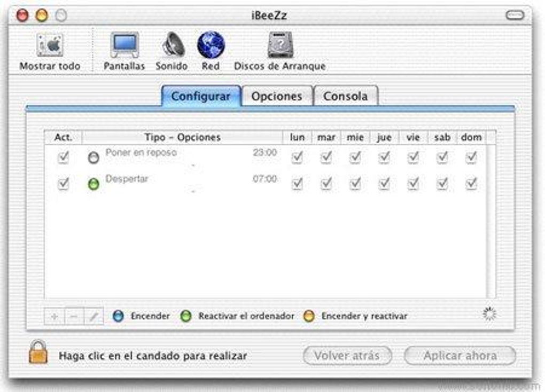Screen dimensions: 545x392
Task: Click the vie column header
Action: (x=413, y=137)
